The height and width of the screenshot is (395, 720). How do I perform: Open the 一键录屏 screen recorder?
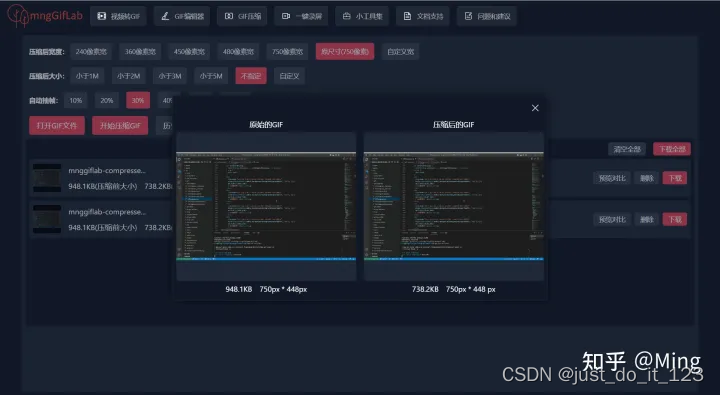[301, 17]
